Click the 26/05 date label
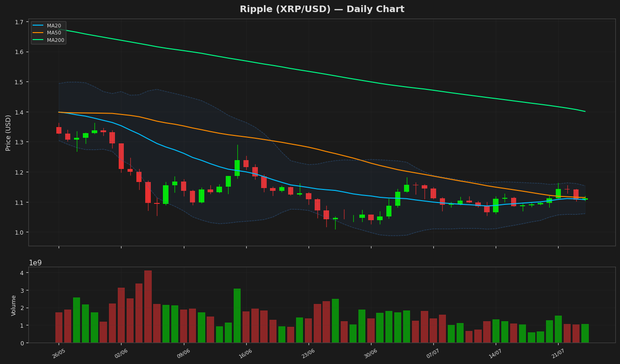Viewport: 620px width, 364px height. 59,353
